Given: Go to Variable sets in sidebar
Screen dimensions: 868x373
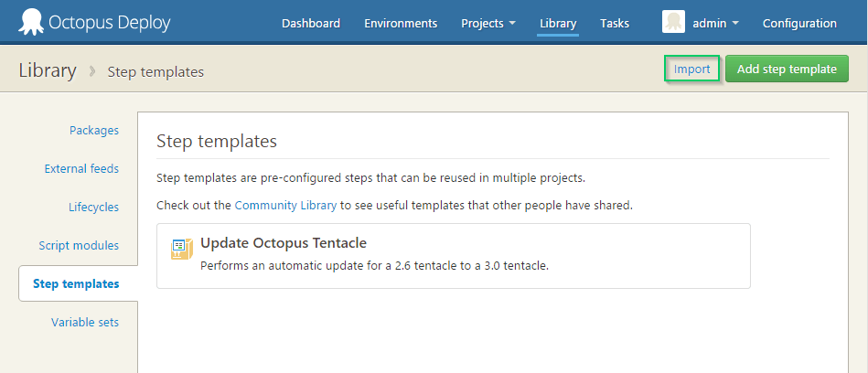Looking at the screenshot, I should click(x=85, y=323).
